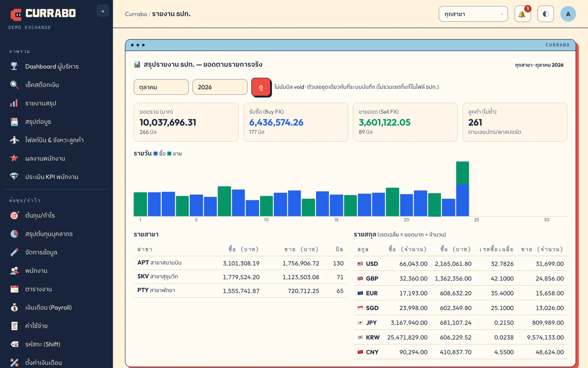Click the tallest stacked bar in daily chart
The width and height of the screenshot is (588, 368).
pyautogui.click(x=462, y=189)
